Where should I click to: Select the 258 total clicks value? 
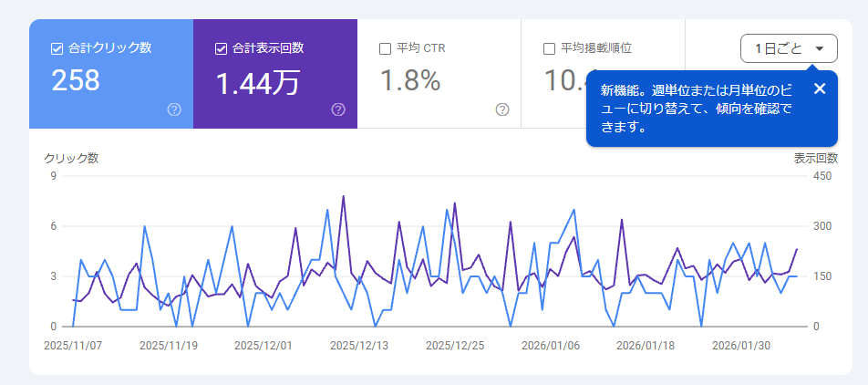(x=76, y=81)
